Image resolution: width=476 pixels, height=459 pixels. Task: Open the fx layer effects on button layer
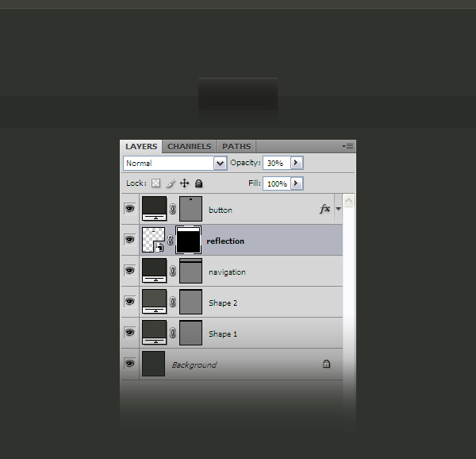tap(324, 209)
